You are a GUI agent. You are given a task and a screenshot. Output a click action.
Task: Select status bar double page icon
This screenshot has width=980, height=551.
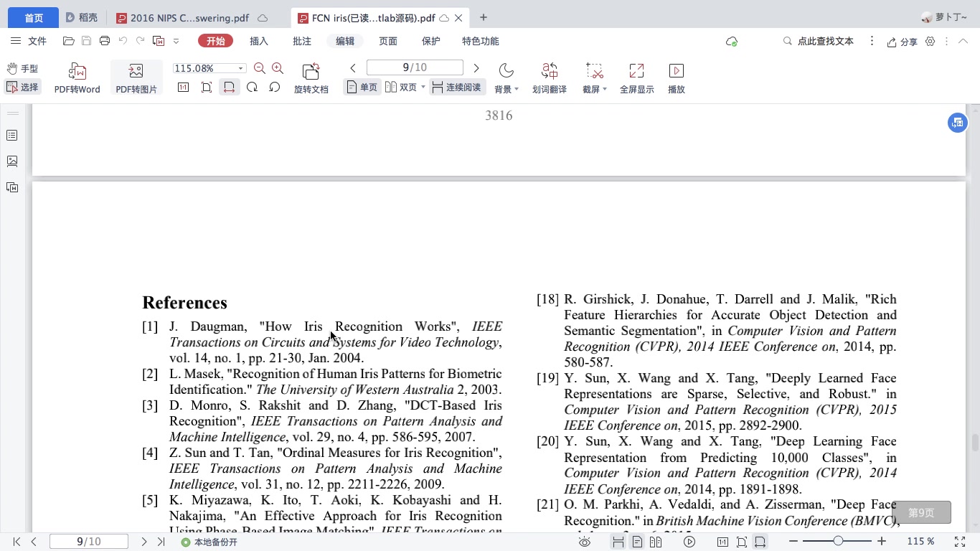click(x=655, y=542)
